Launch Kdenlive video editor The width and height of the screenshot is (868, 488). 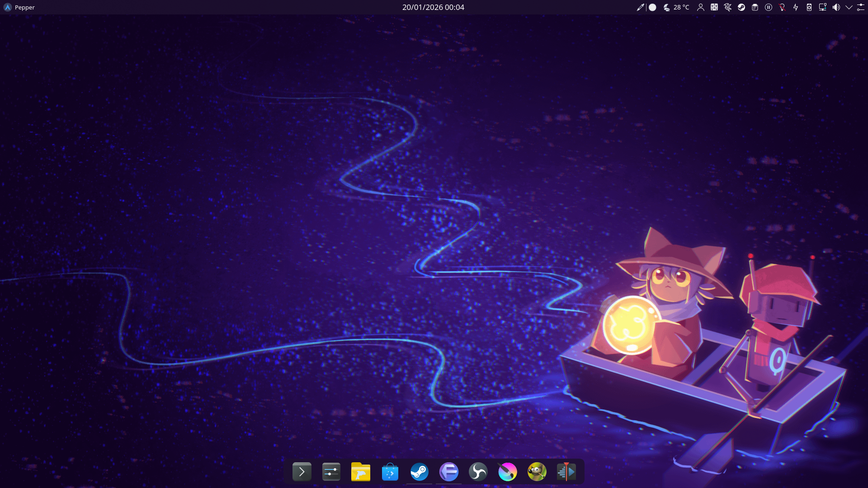click(566, 472)
